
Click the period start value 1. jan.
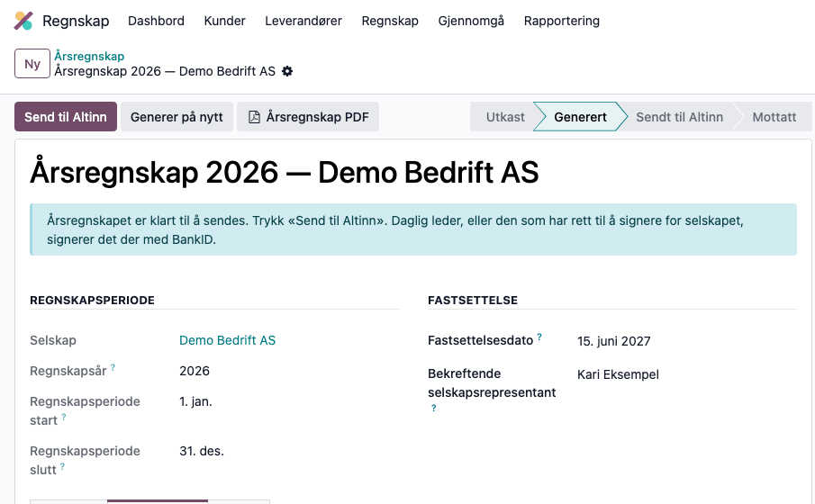[x=196, y=401]
